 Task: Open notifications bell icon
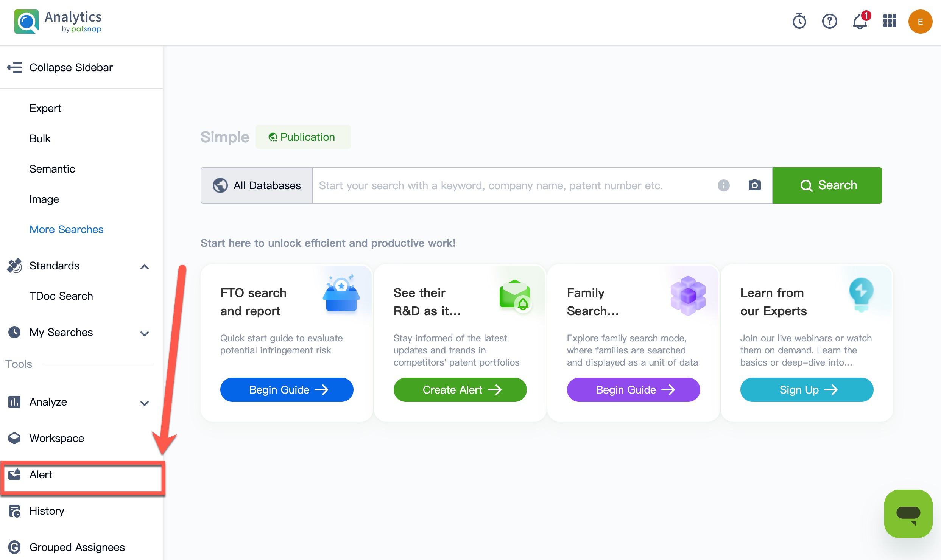[x=860, y=22]
